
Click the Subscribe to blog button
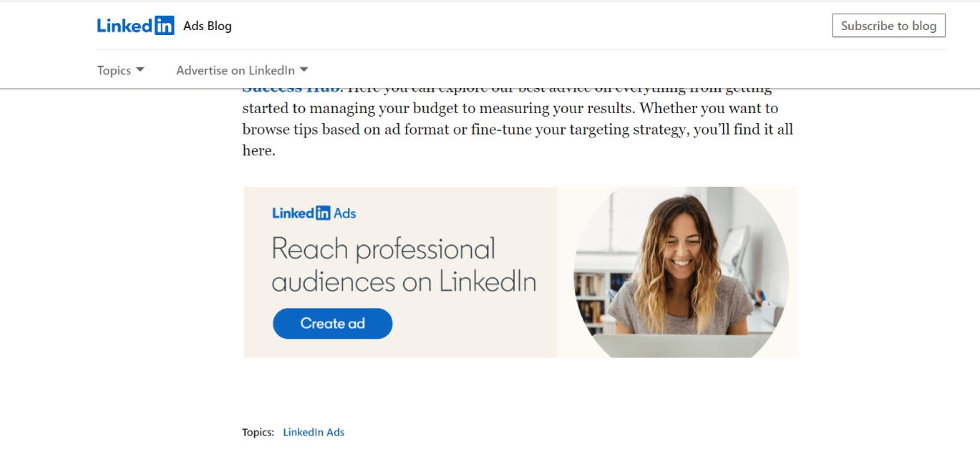point(888,26)
